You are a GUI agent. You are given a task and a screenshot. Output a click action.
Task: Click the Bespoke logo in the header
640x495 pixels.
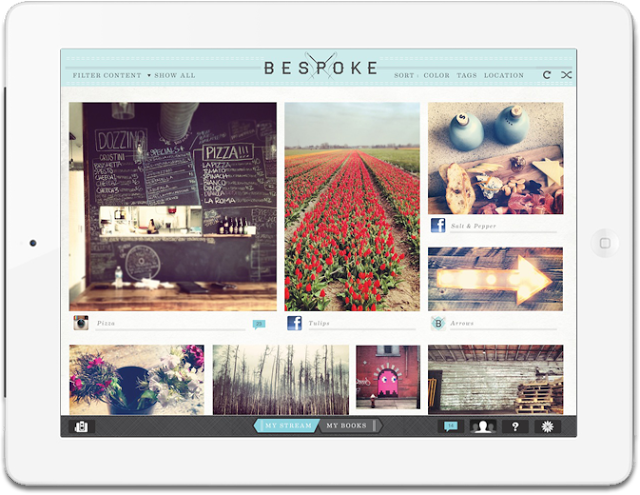pos(321,67)
